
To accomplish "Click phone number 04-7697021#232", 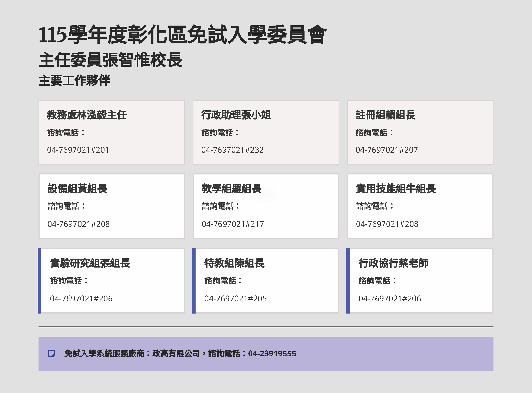I will [x=232, y=150].
